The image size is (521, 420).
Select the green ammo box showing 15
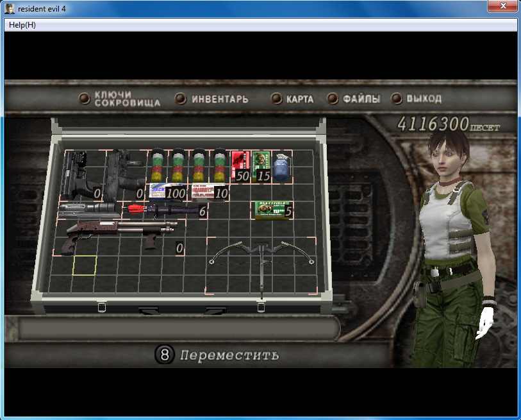click(x=261, y=167)
